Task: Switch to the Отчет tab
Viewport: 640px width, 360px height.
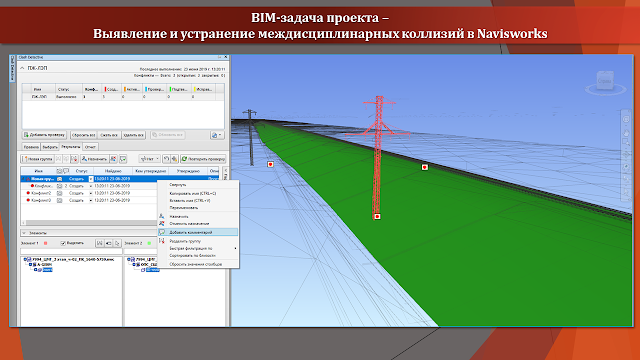Action: pos(90,147)
